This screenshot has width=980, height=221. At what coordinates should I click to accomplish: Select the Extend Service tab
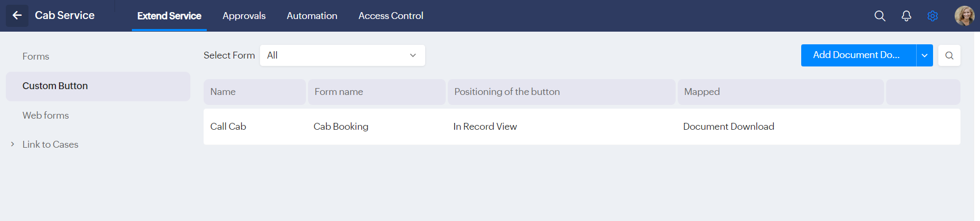[x=169, y=16]
